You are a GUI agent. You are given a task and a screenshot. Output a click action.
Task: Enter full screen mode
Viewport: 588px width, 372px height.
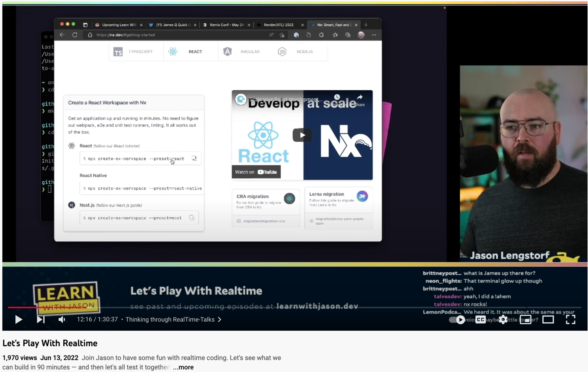(x=570, y=319)
